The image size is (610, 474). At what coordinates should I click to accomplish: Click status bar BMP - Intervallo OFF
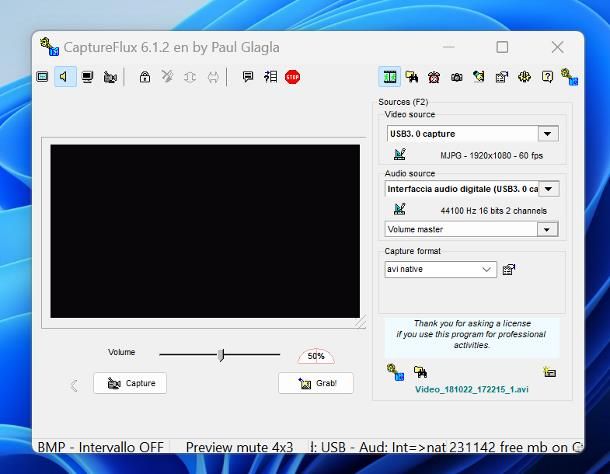[101, 447]
